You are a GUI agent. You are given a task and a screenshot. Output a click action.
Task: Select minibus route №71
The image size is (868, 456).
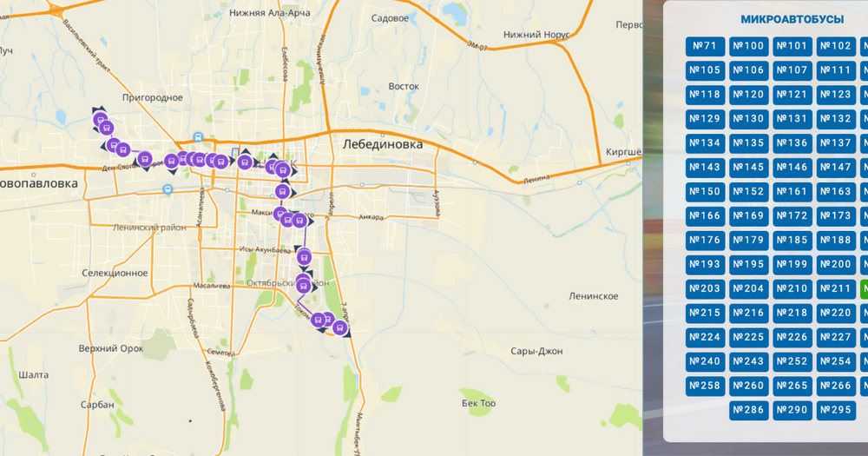(x=705, y=46)
